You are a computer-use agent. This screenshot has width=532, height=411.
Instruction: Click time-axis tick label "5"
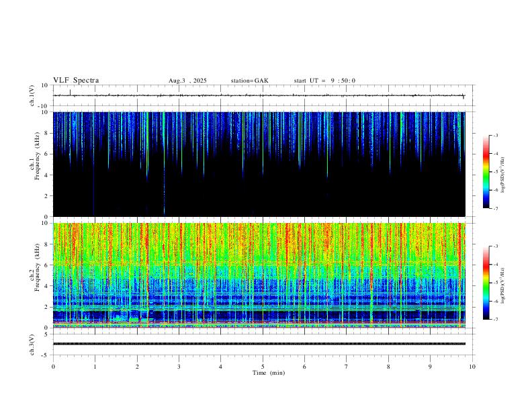point(263,367)
